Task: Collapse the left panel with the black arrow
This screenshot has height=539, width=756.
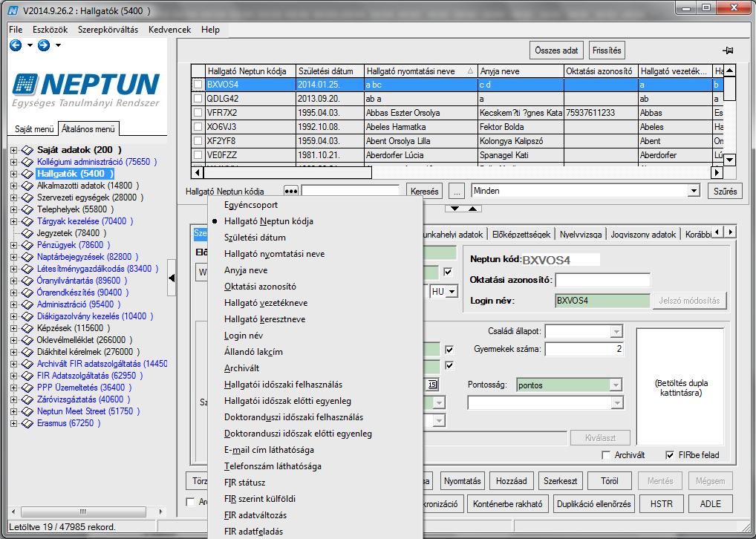Action: point(172,278)
